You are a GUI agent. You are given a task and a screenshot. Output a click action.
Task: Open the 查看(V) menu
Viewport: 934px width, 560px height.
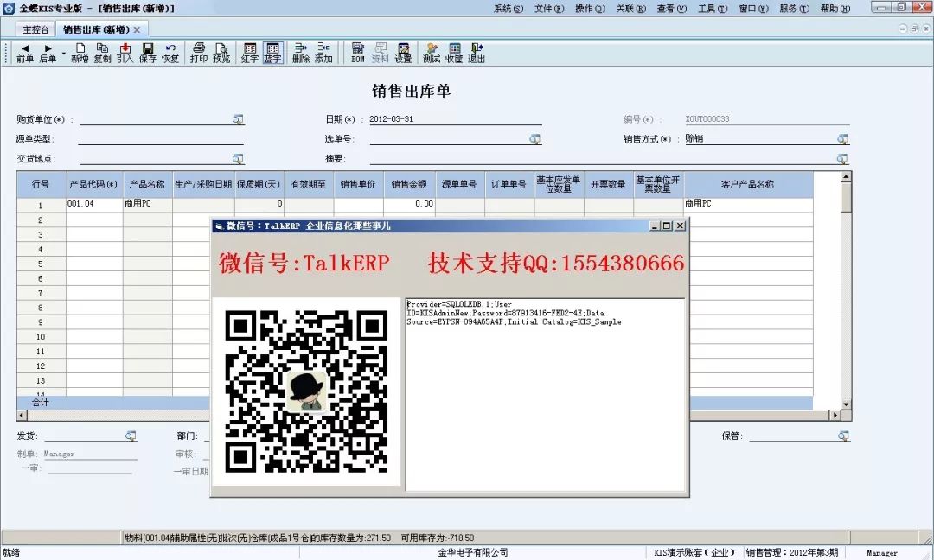672,9
